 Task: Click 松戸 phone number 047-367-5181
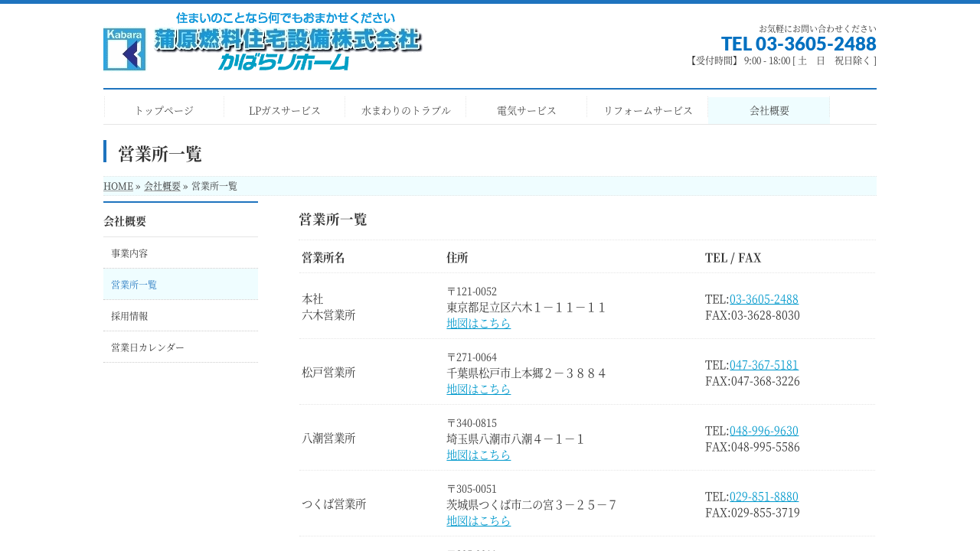click(763, 365)
